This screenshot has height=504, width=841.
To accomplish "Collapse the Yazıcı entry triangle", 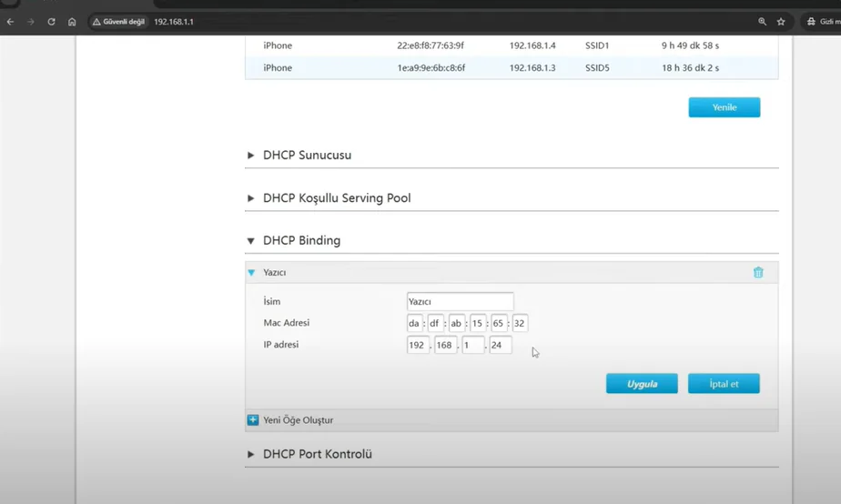I will (x=252, y=272).
